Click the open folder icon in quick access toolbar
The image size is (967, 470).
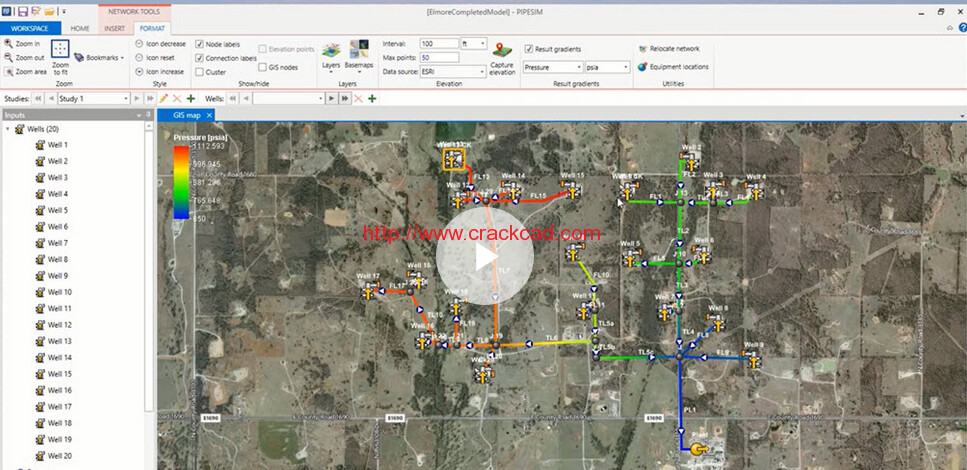(x=49, y=11)
